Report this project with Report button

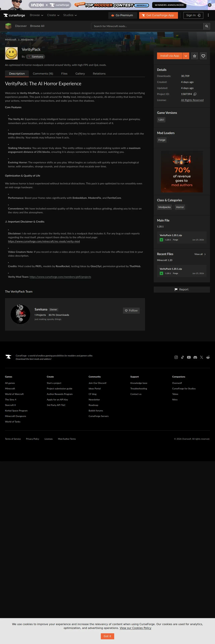182,290
